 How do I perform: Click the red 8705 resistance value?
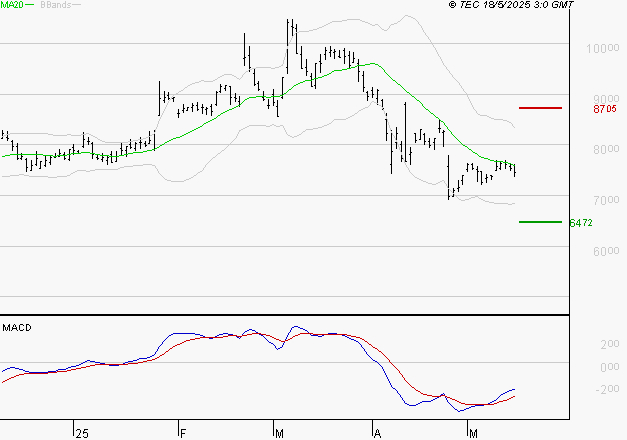click(605, 109)
